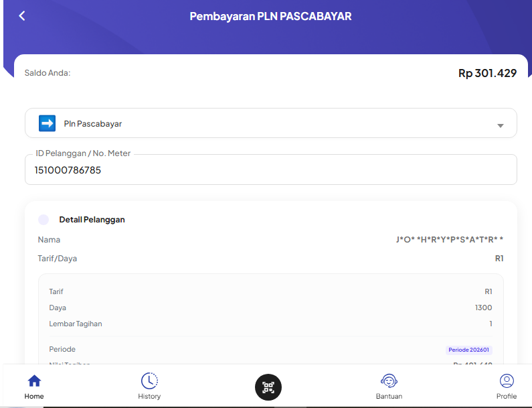Screen dimensions: 532x408
Task: Focus the ID Pelanggan / No. Meter field
Action: click(x=271, y=169)
